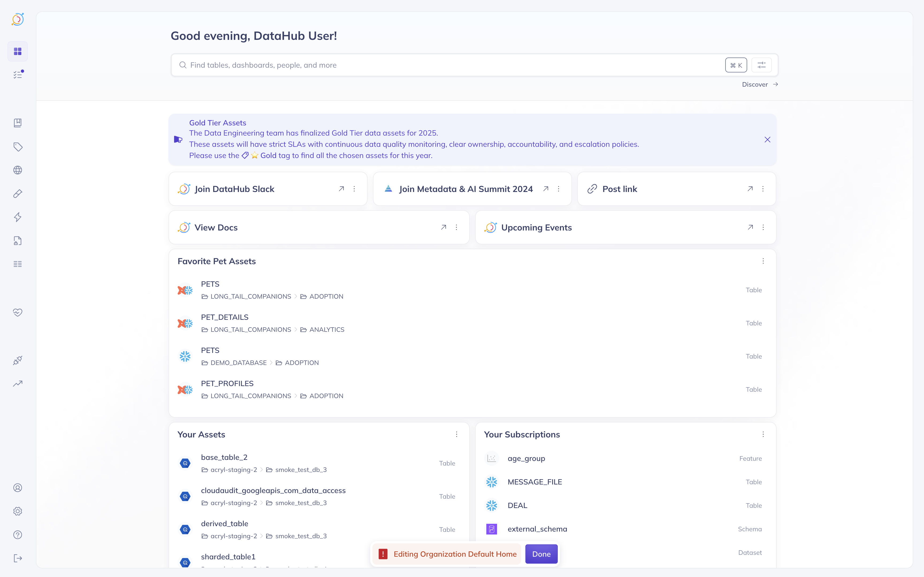Click the help question mark icon
This screenshot has height=577, width=924.
pyautogui.click(x=18, y=535)
